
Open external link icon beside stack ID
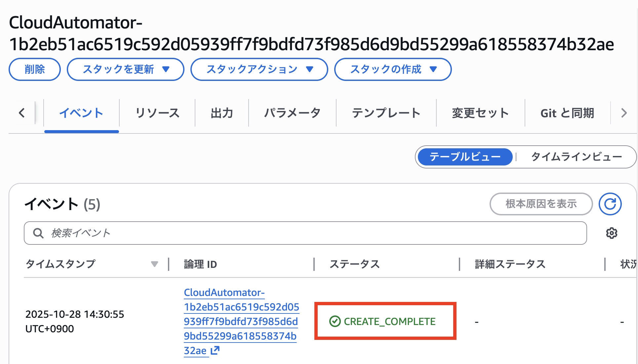[x=215, y=350]
